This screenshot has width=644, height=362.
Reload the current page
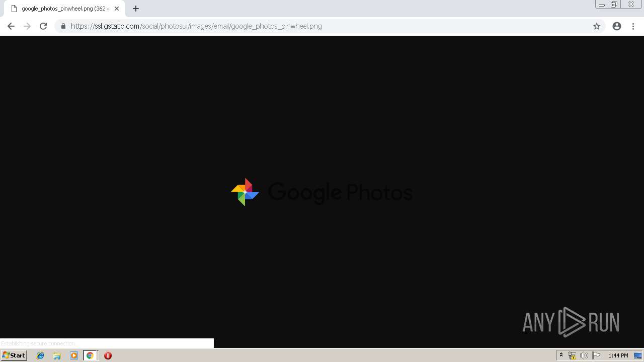click(x=43, y=26)
